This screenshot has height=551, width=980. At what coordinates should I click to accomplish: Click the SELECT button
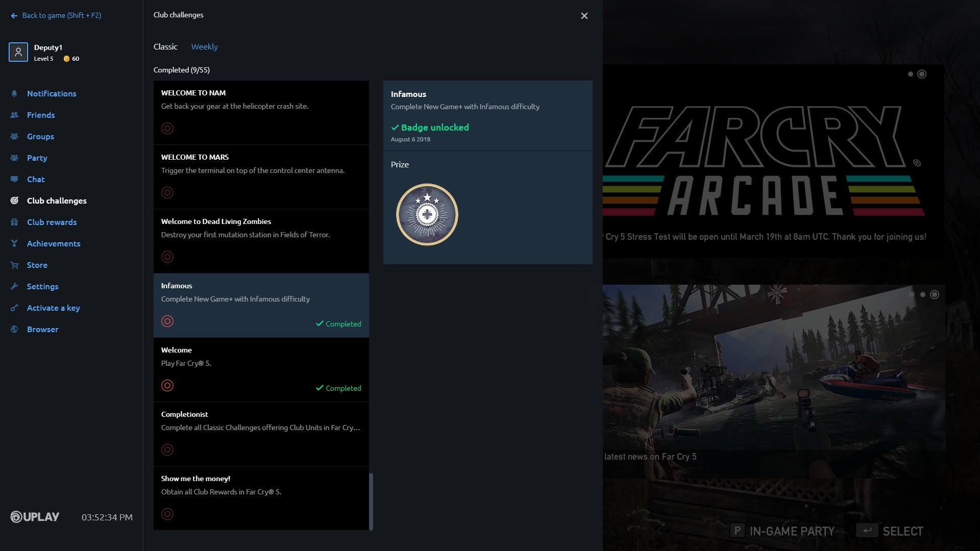tap(890, 531)
